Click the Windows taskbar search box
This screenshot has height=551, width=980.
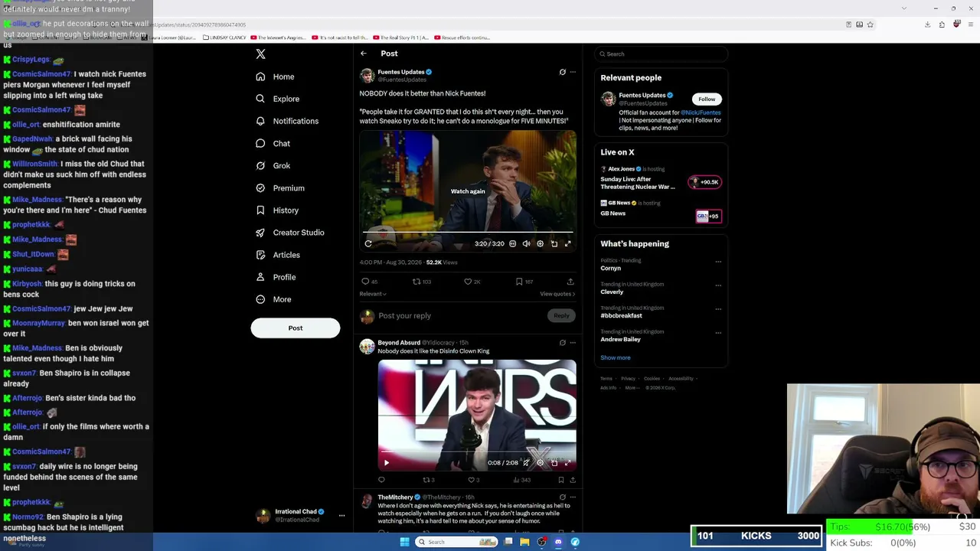pyautogui.click(x=456, y=542)
